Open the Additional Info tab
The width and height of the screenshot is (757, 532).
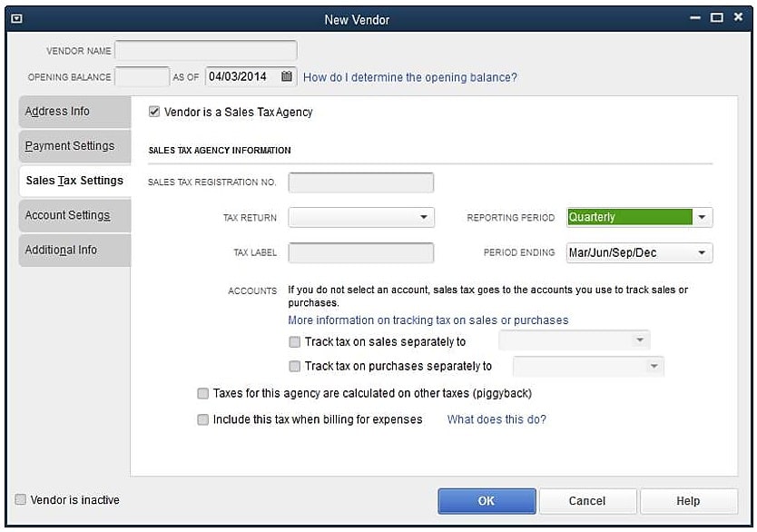74,250
